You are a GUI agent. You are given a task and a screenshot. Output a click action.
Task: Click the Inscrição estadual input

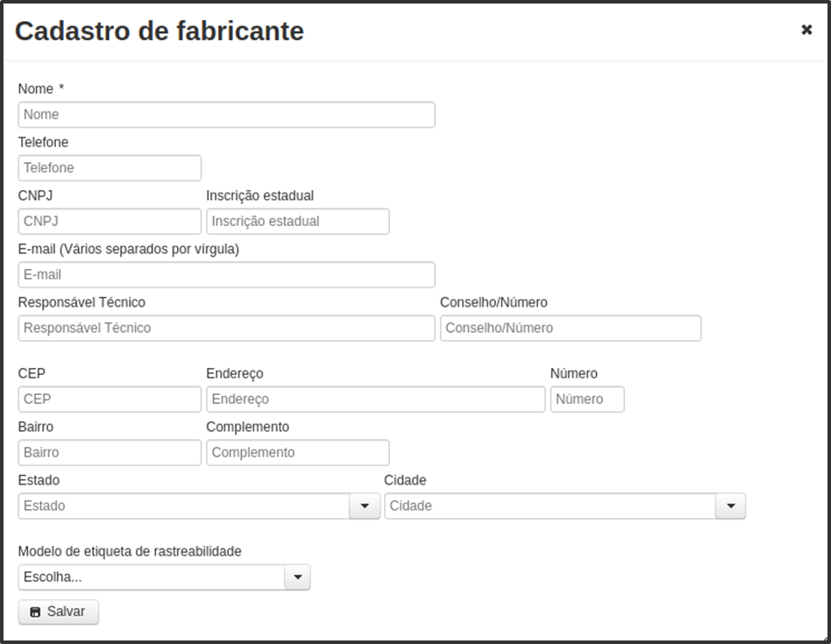point(298,222)
